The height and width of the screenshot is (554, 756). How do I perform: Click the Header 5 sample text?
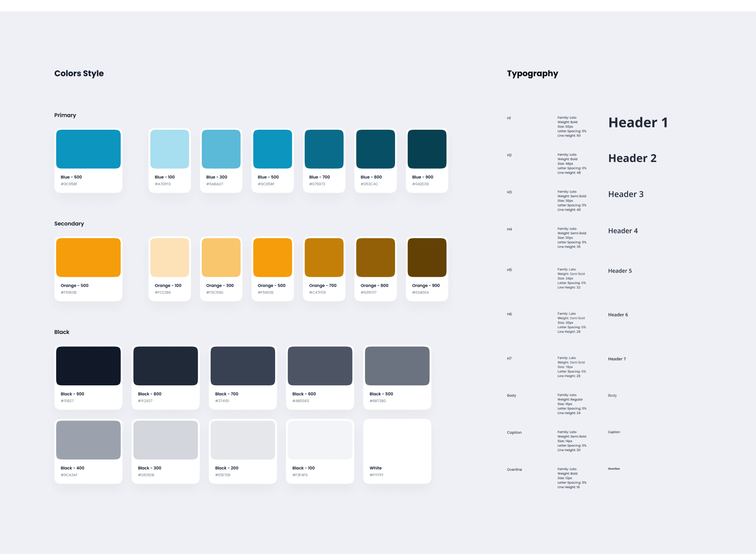click(620, 271)
